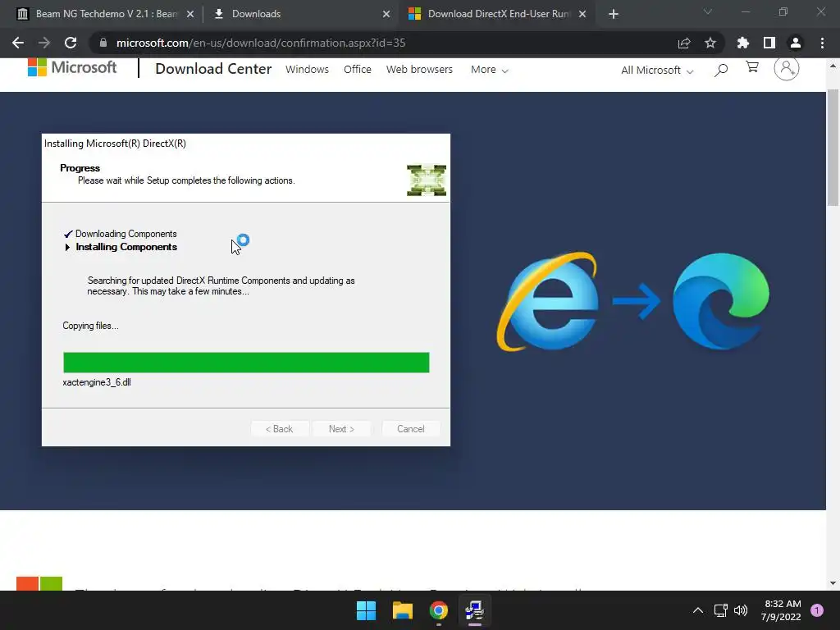Show hidden system tray icons
This screenshot has width=840, height=630.
(x=698, y=610)
